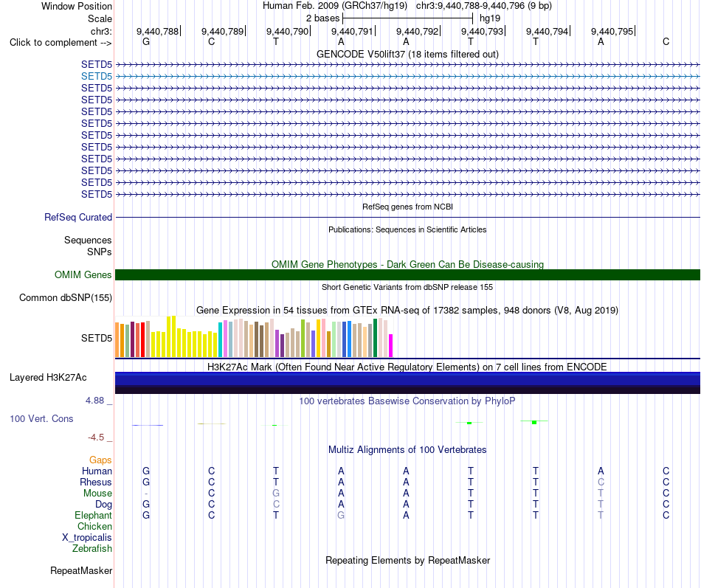The width and height of the screenshot is (701, 588).
Task: Click the dark green bar in GTEx chart
Action: pyautogui.click(x=375, y=338)
